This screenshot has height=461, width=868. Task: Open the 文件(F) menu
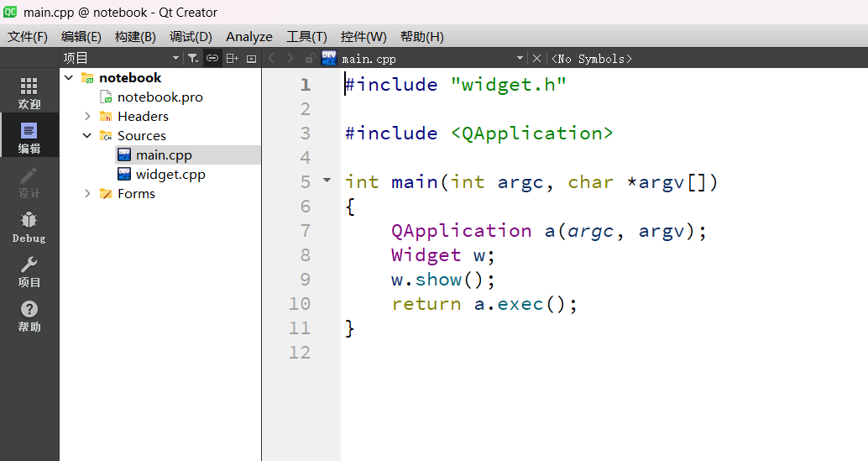(28, 36)
